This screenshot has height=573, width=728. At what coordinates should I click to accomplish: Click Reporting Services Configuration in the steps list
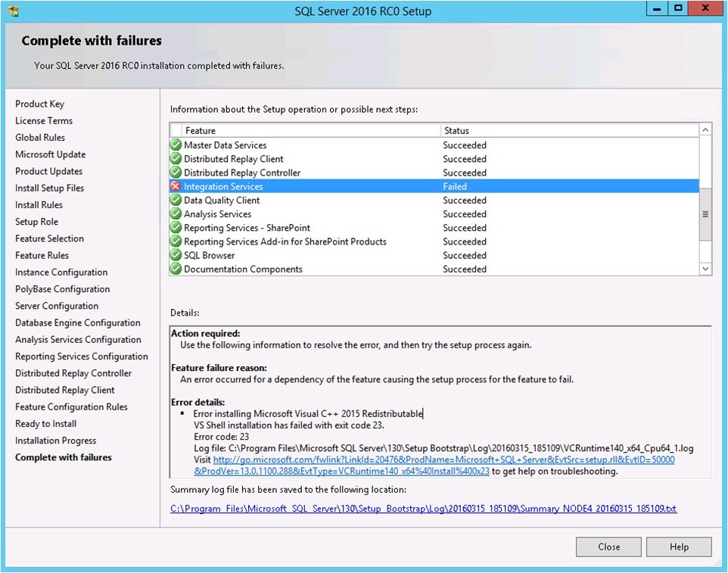tap(82, 357)
